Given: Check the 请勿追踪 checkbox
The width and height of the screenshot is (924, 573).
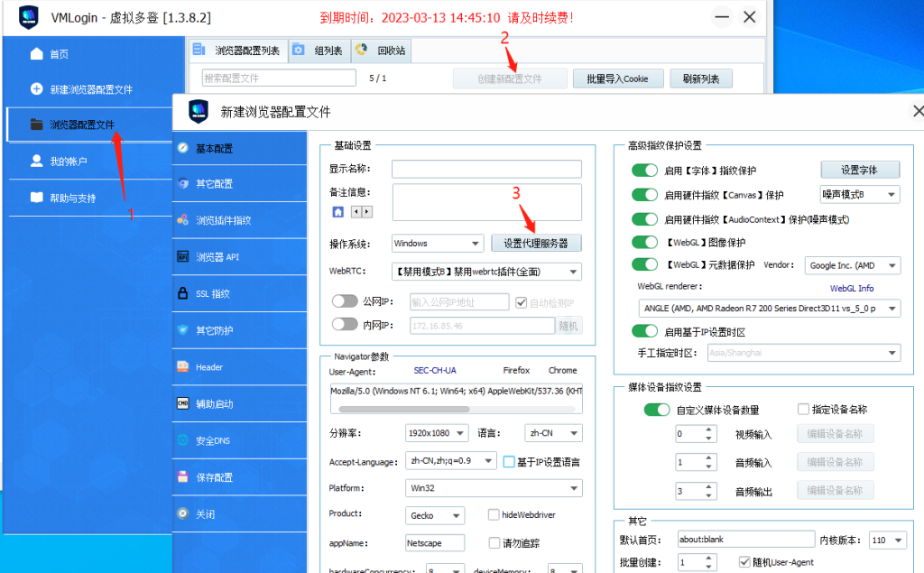Looking at the screenshot, I should (494, 542).
